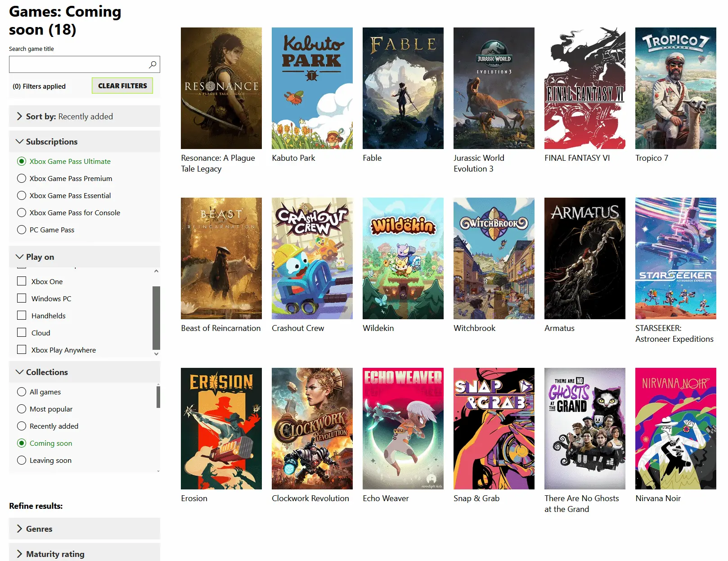Open the Crashout Crew cover art
Viewport: 728px width, 561px height.
[312, 258]
